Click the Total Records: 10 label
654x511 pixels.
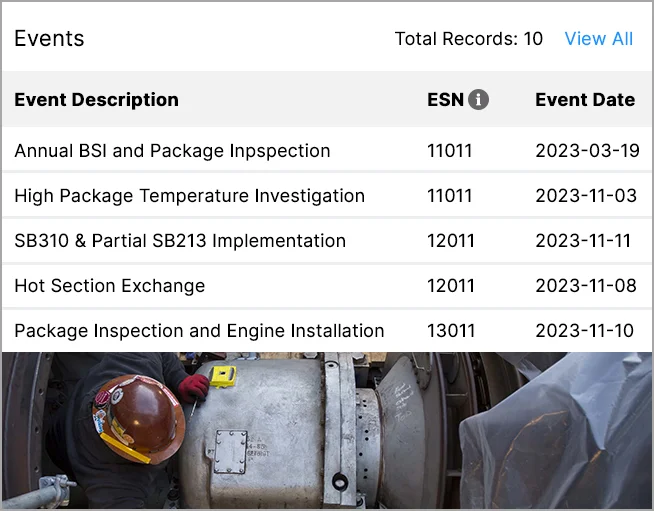468,39
